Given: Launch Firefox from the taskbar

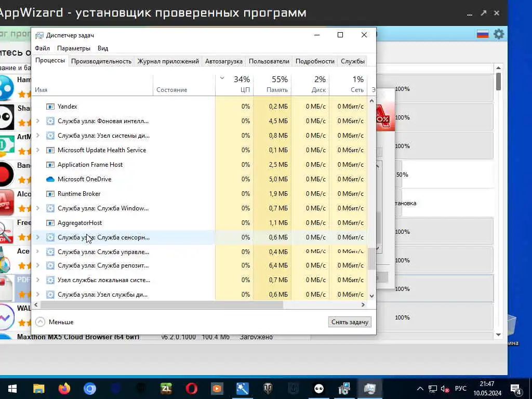Looking at the screenshot, I should point(64,389).
